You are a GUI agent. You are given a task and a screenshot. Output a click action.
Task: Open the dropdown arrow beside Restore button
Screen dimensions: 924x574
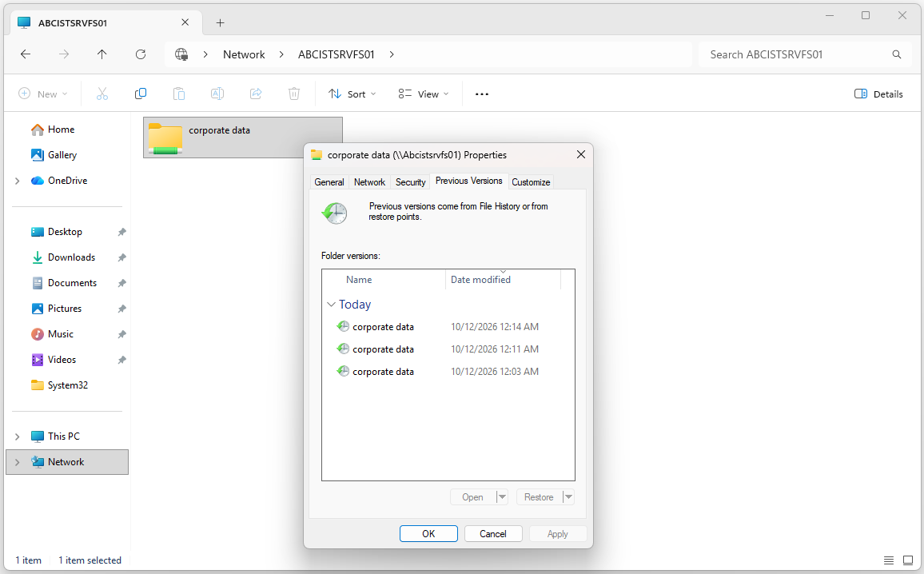[x=568, y=497]
